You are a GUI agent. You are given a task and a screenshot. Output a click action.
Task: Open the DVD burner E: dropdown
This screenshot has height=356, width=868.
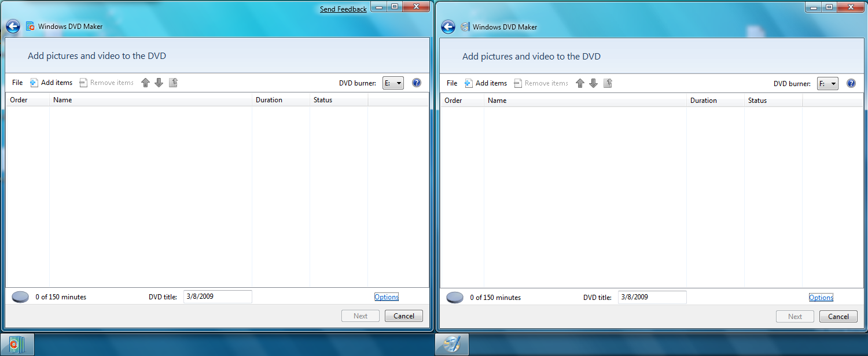point(393,83)
